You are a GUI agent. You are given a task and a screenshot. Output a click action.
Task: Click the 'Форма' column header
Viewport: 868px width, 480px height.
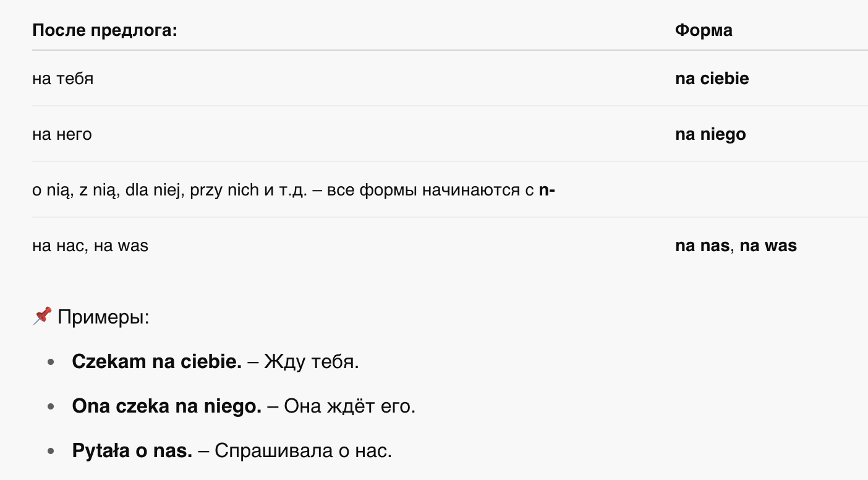704,30
